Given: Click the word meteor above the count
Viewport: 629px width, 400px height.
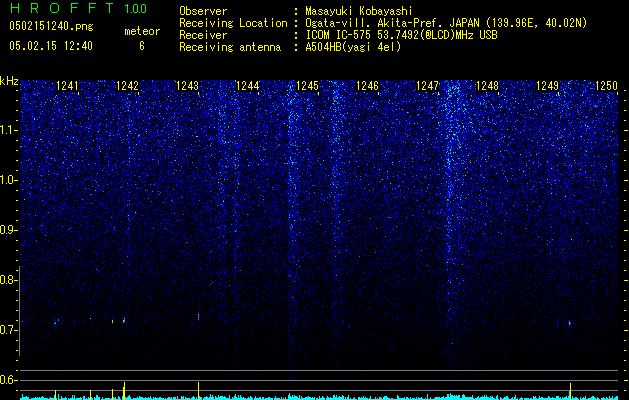Looking at the screenshot, I should pos(142,31).
